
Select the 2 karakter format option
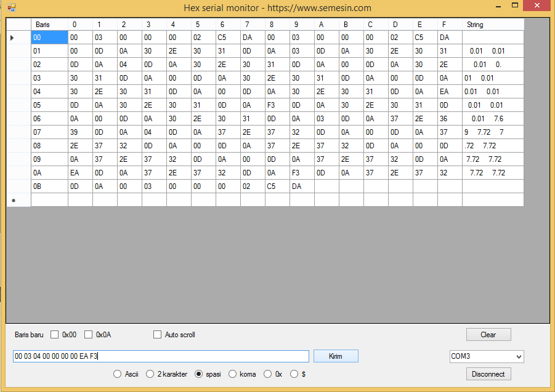(x=150, y=374)
